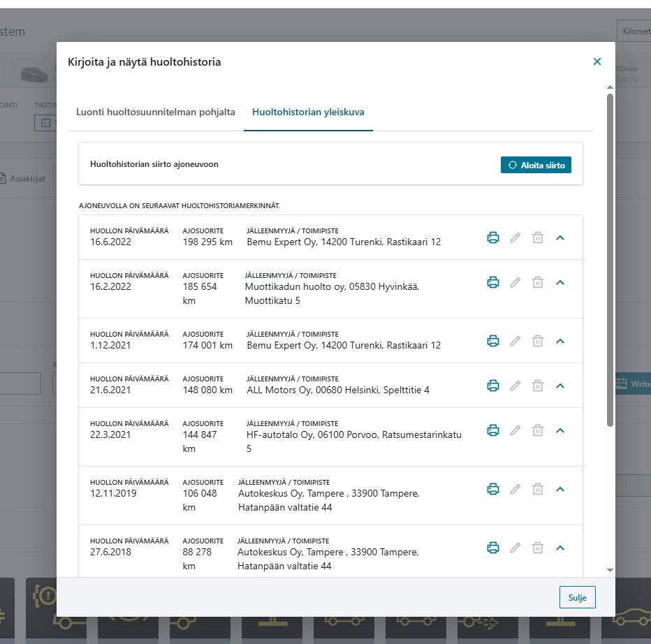Screen dimensions: 651x644
Task: Print the 1.12.2021 Bemu Expert entry
Action: (493, 341)
